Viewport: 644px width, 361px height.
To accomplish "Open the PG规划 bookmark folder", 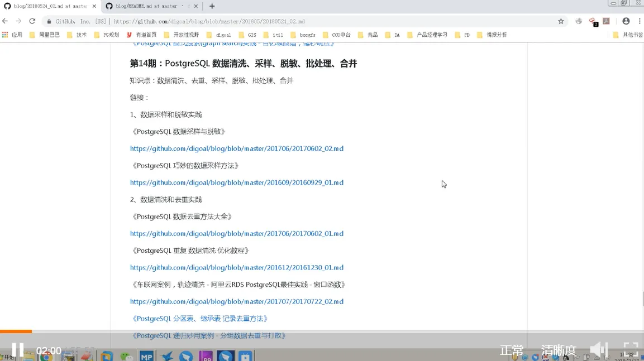I will [107, 35].
